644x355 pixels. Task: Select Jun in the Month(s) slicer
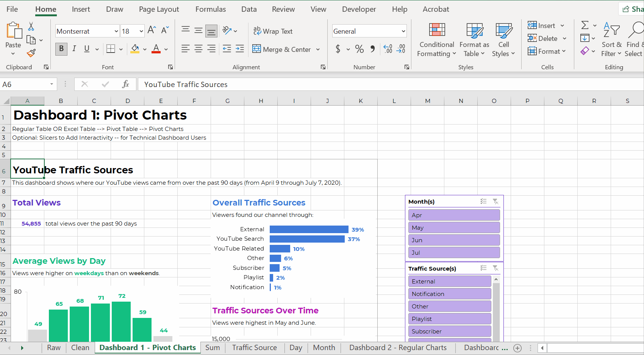[454, 240]
